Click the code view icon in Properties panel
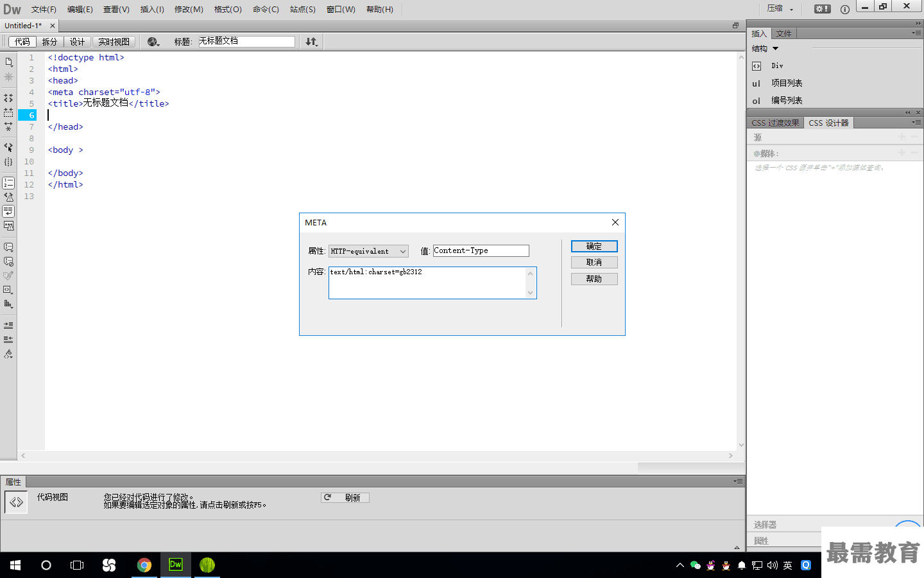 click(16, 502)
